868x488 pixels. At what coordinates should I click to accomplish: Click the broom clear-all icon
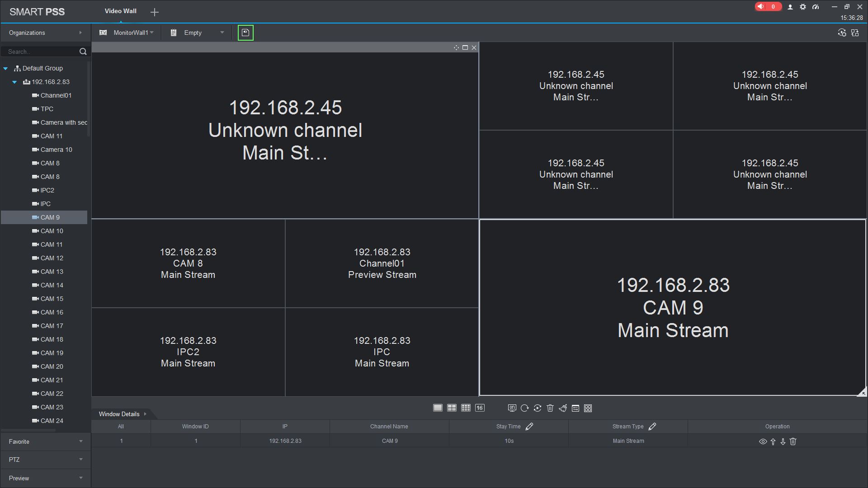click(x=563, y=408)
